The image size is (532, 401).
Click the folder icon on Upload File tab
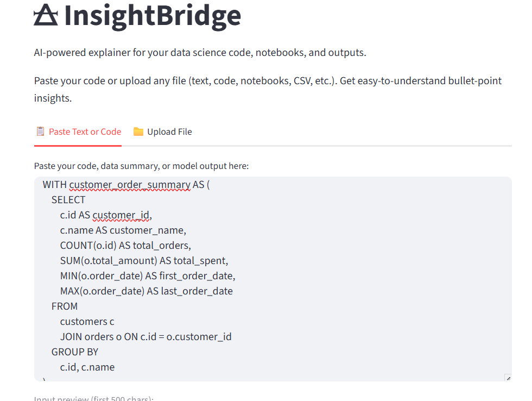coord(138,131)
